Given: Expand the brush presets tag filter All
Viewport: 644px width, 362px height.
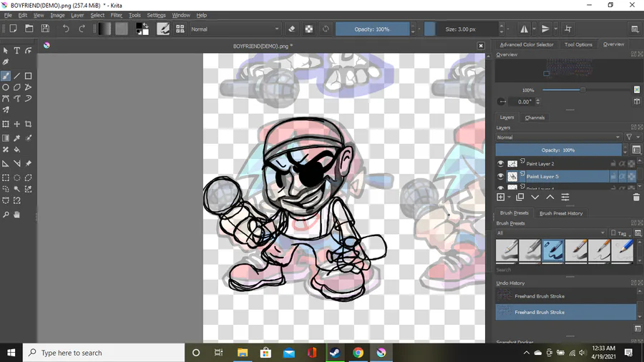Looking at the screenshot, I should (x=551, y=233).
